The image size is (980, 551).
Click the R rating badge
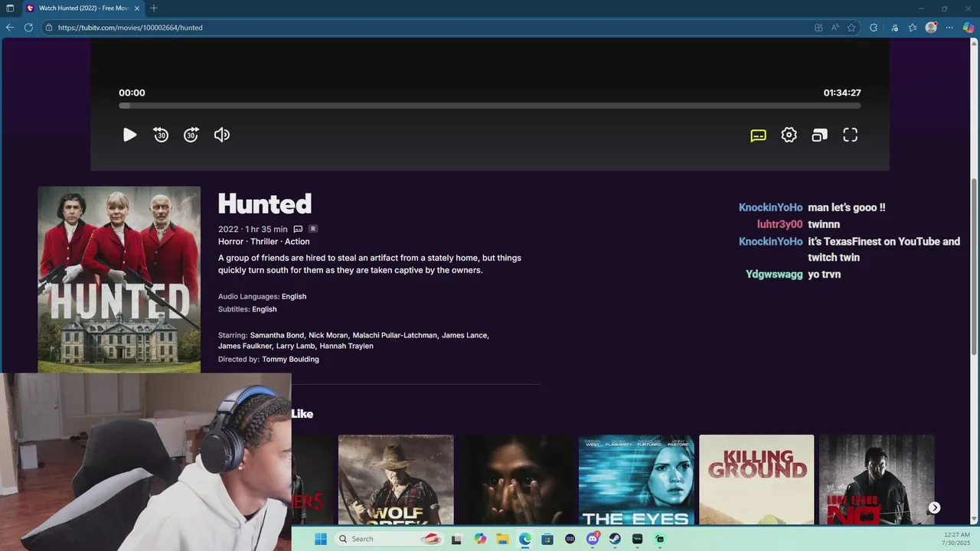(x=313, y=229)
